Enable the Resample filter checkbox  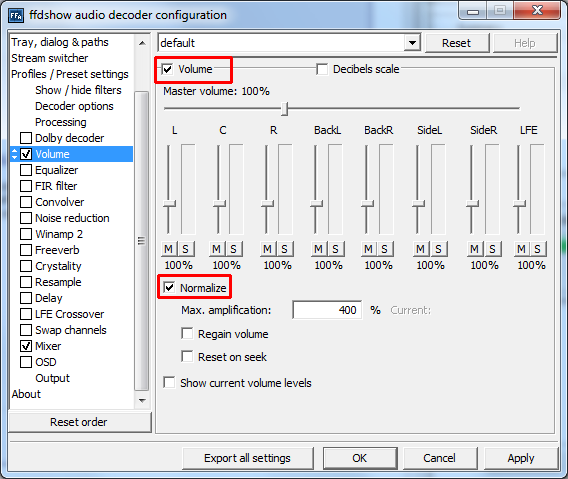coord(26,282)
